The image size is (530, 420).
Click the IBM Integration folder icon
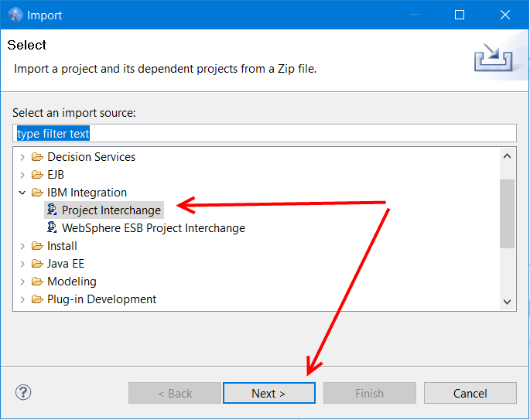click(37, 193)
